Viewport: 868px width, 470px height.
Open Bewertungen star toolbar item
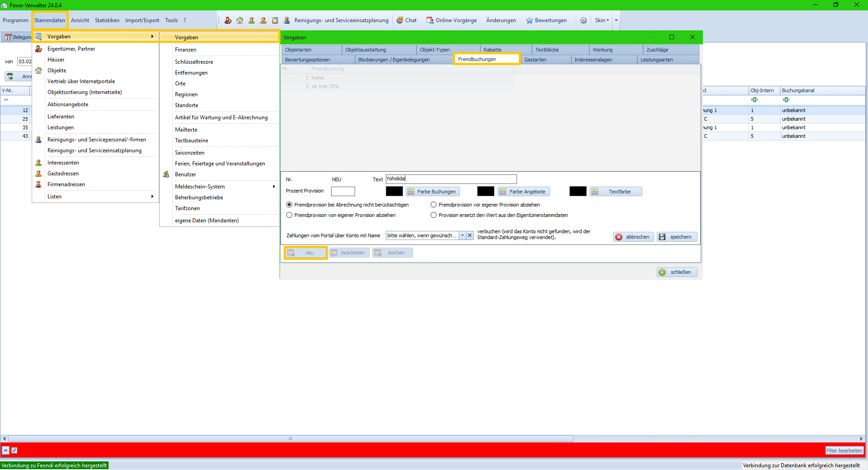546,20
